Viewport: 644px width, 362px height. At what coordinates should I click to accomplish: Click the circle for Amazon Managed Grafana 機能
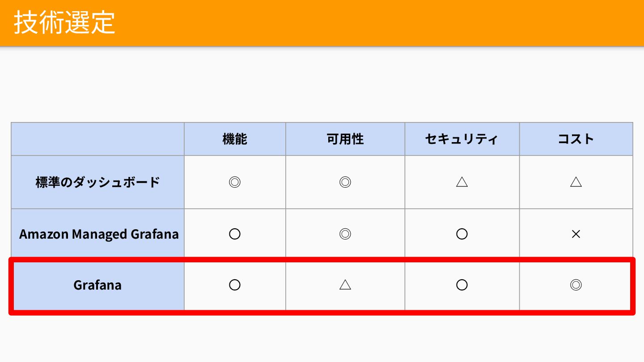coord(235,234)
